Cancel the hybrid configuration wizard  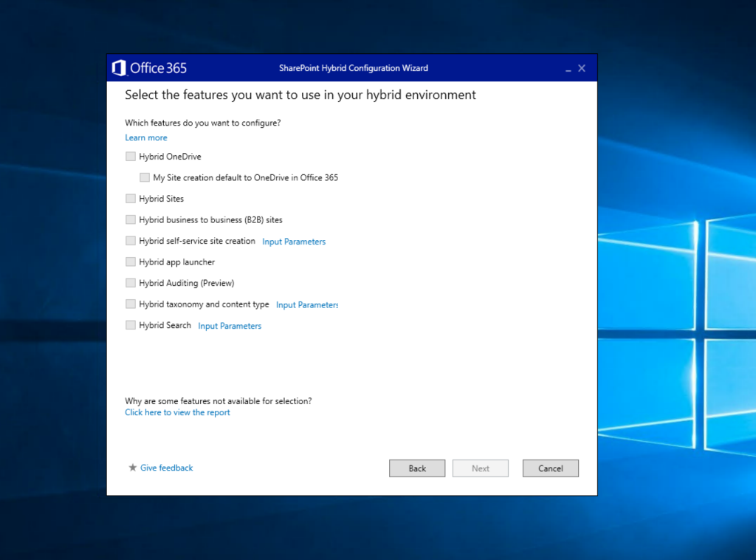tap(551, 468)
